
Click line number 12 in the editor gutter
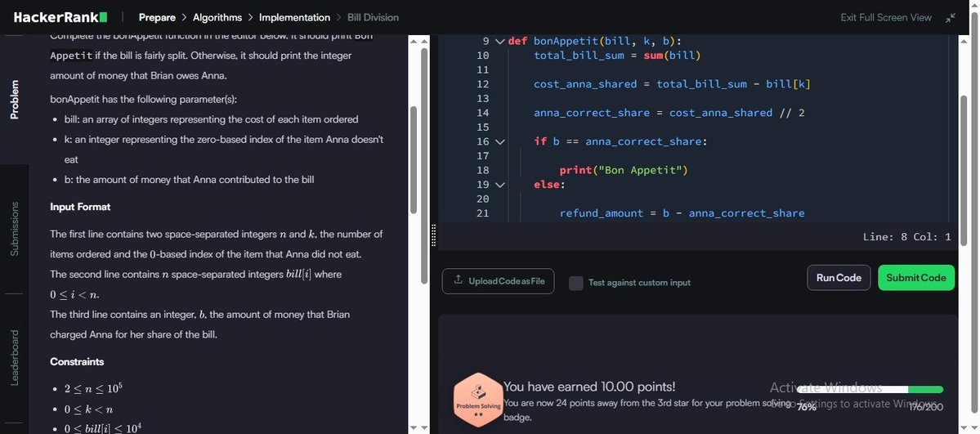(482, 84)
